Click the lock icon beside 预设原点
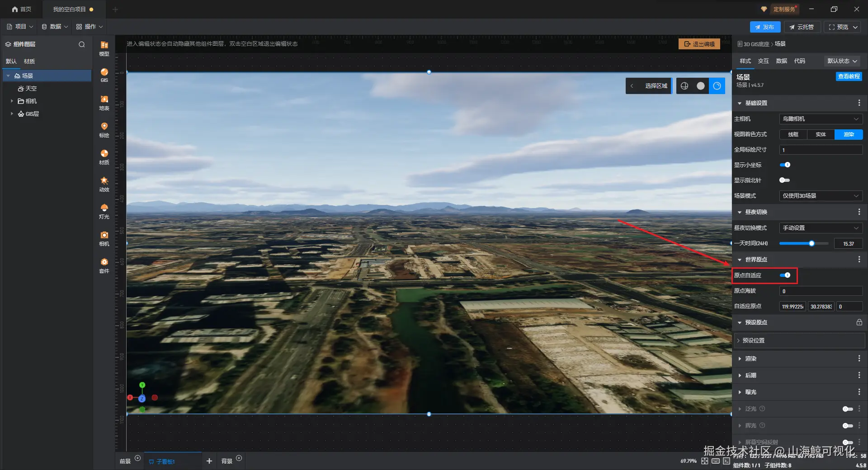 859,323
